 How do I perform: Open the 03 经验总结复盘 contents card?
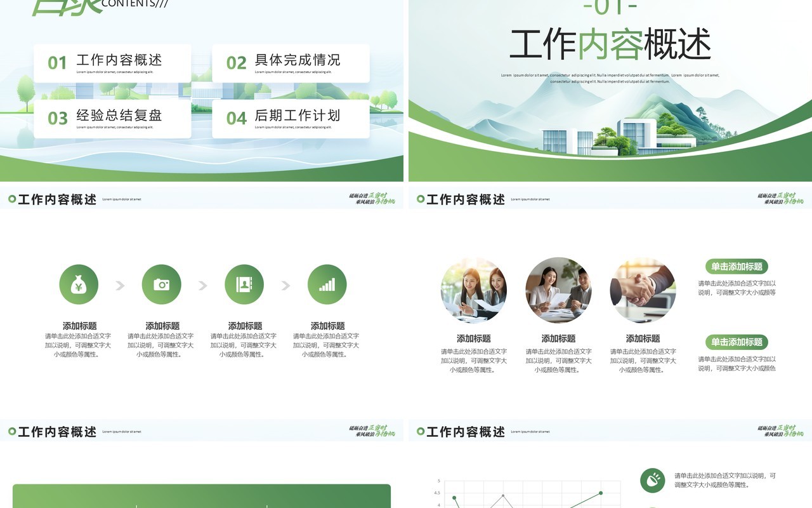[x=112, y=119]
